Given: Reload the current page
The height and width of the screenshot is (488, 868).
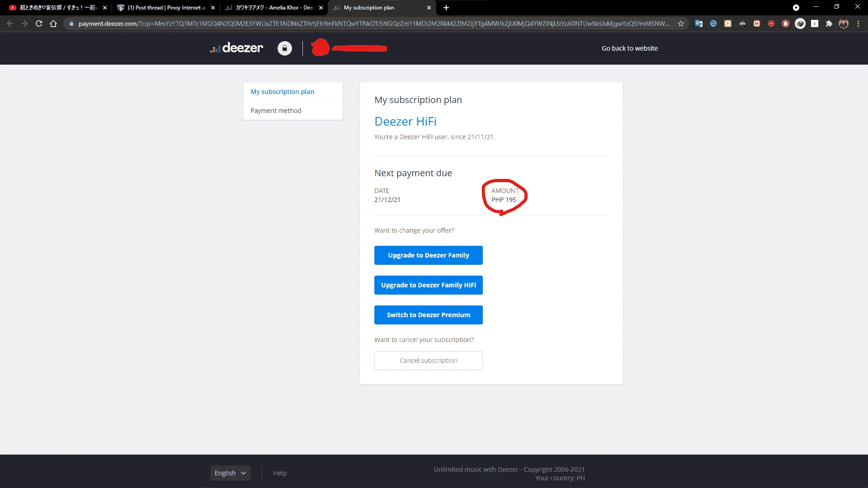Looking at the screenshot, I should [x=39, y=23].
